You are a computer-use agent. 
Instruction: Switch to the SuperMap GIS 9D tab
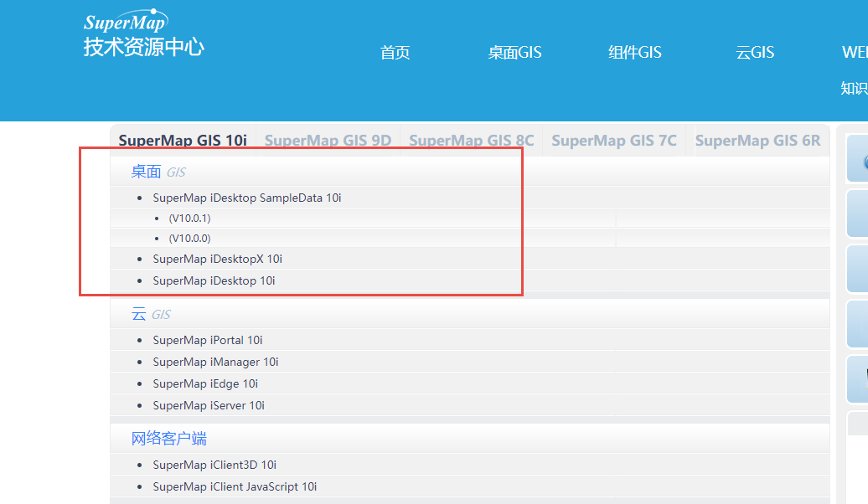[x=328, y=141]
